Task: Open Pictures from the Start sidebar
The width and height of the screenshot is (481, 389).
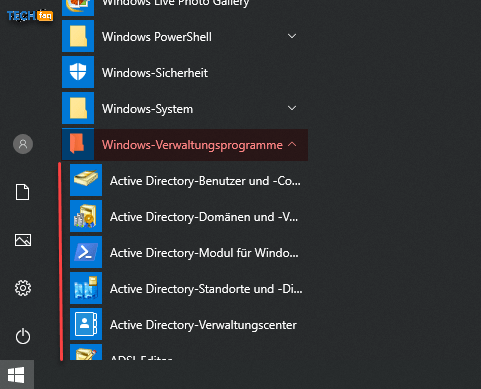Action: tap(23, 240)
